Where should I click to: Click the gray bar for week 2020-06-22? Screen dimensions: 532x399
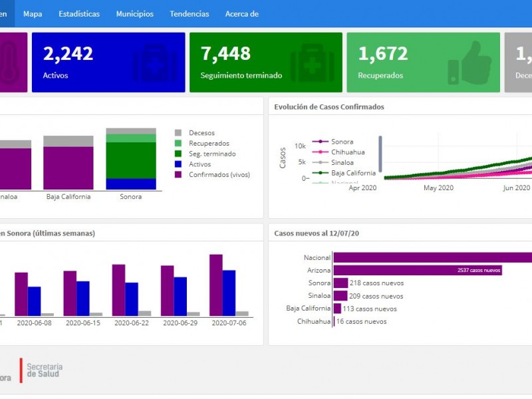click(144, 313)
